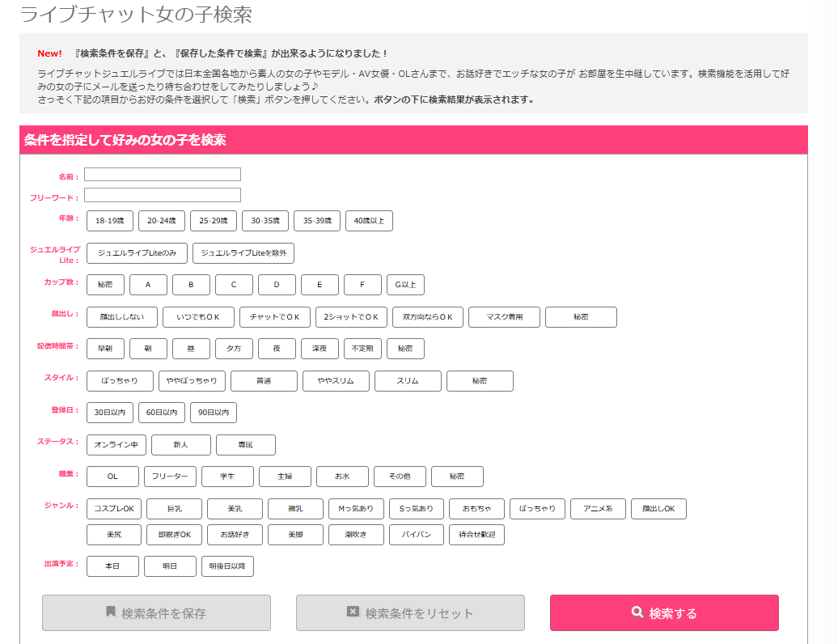Pick 夕方 broadcast time

pyautogui.click(x=234, y=349)
